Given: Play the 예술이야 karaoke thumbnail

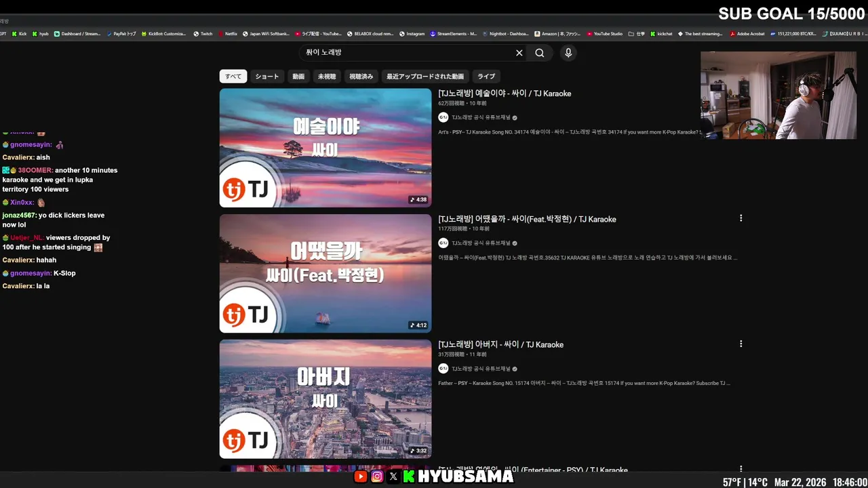Looking at the screenshot, I should (x=325, y=148).
